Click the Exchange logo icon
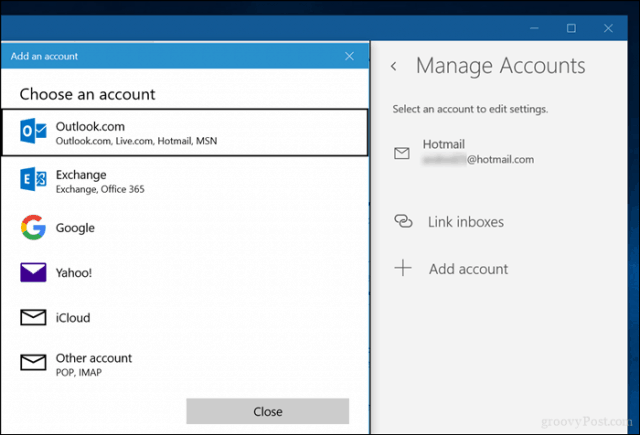Image resolution: width=640 pixels, height=435 pixels. (x=33, y=179)
